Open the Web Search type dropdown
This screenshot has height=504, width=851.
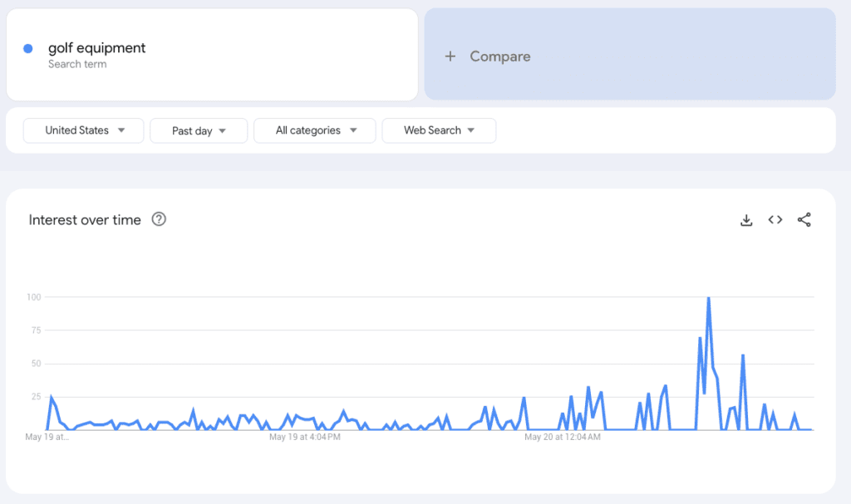[439, 130]
